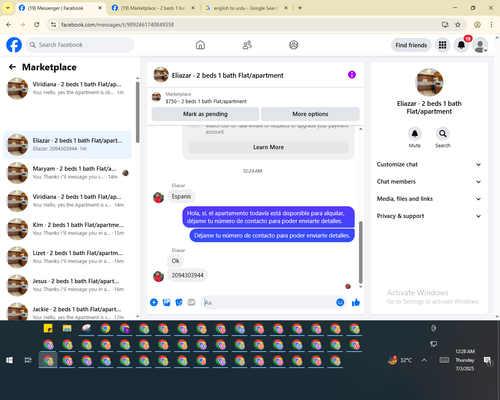Search in conversation magnifier icon
The width and height of the screenshot is (500, 400).
(x=443, y=134)
